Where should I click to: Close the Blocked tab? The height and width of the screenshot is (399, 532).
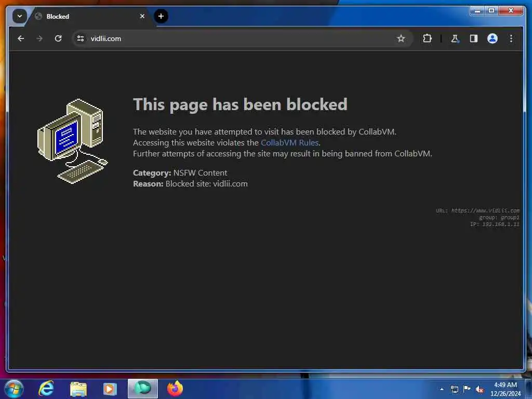click(142, 16)
